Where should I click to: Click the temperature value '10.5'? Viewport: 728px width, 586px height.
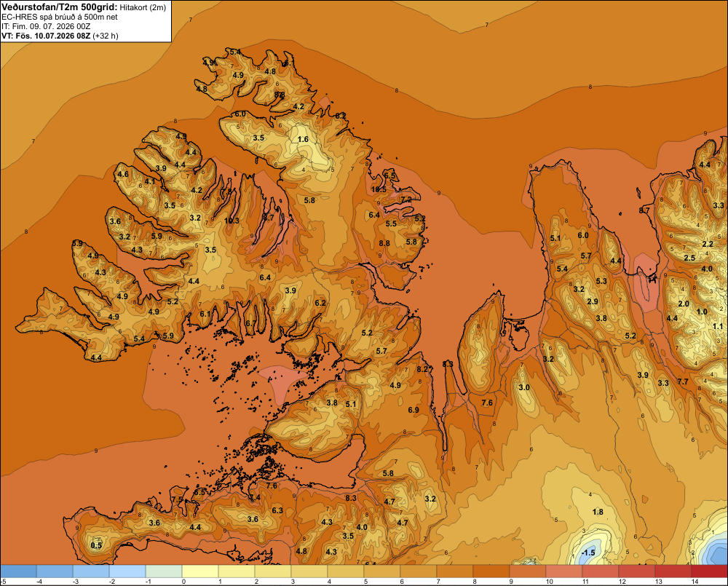click(379, 189)
